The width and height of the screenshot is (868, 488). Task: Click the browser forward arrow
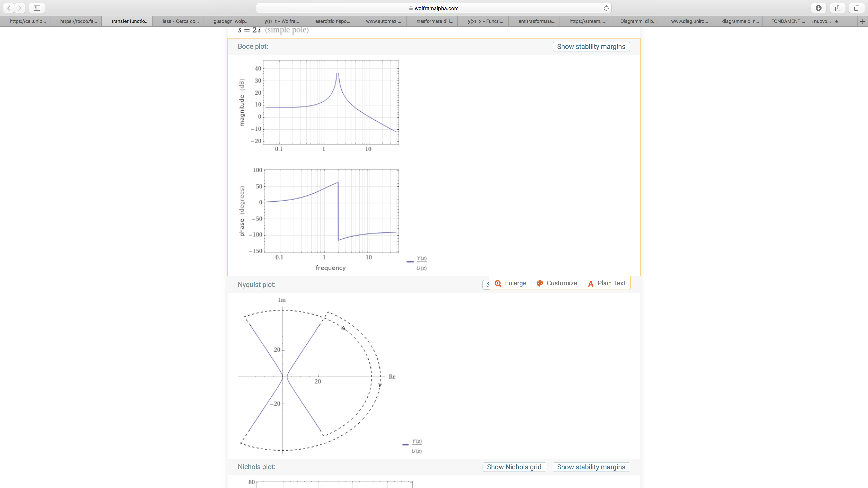(x=19, y=8)
